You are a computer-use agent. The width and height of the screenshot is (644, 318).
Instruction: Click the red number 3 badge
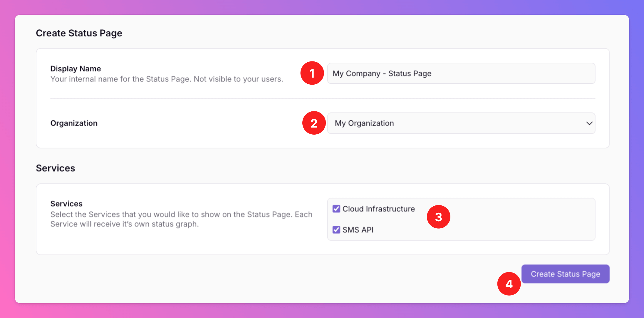438,217
